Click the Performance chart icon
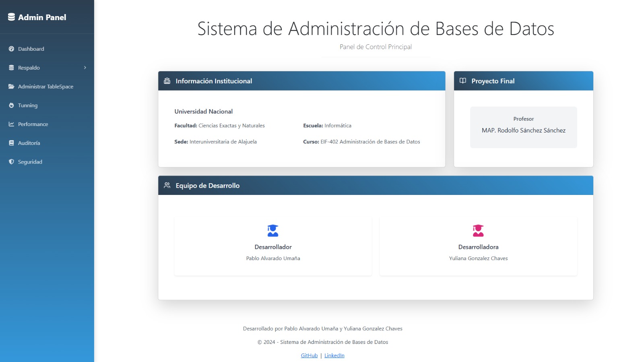The width and height of the screenshot is (644, 362). click(x=11, y=124)
